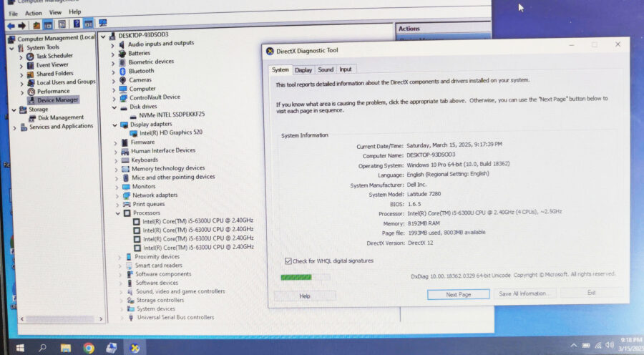The width and height of the screenshot is (644, 355).
Task: Click the green dxdiag progress bar
Action: pyautogui.click(x=305, y=278)
